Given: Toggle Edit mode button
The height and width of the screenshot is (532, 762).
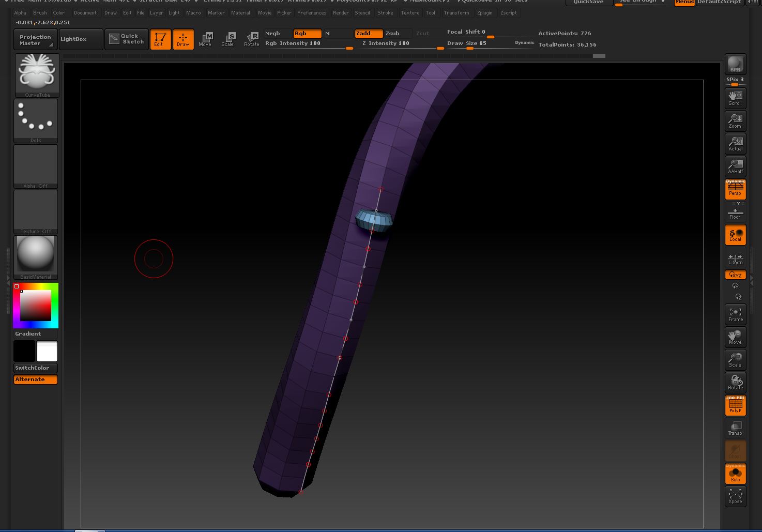Looking at the screenshot, I should [160, 39].
